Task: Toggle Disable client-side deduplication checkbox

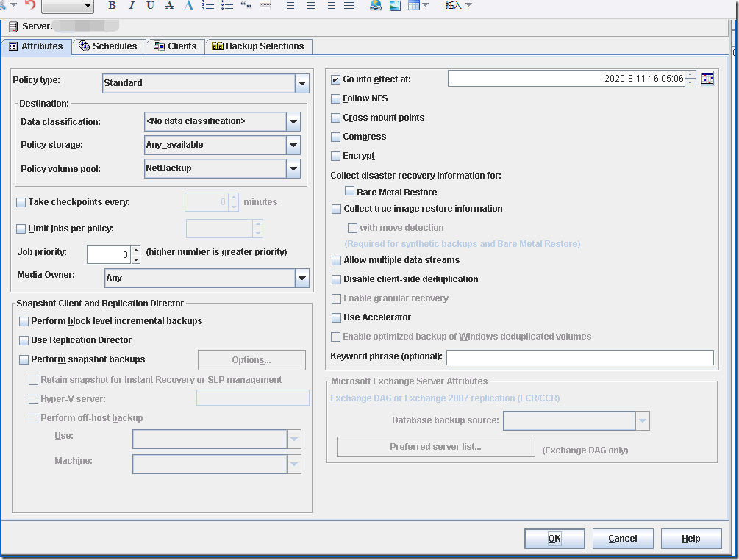Action: point(337,280)
